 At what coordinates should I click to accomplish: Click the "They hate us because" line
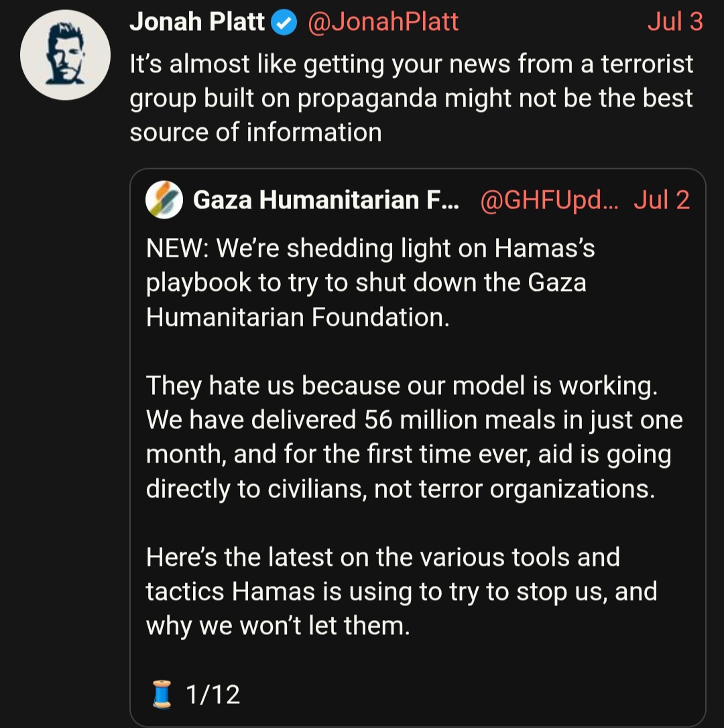[402, 386]
